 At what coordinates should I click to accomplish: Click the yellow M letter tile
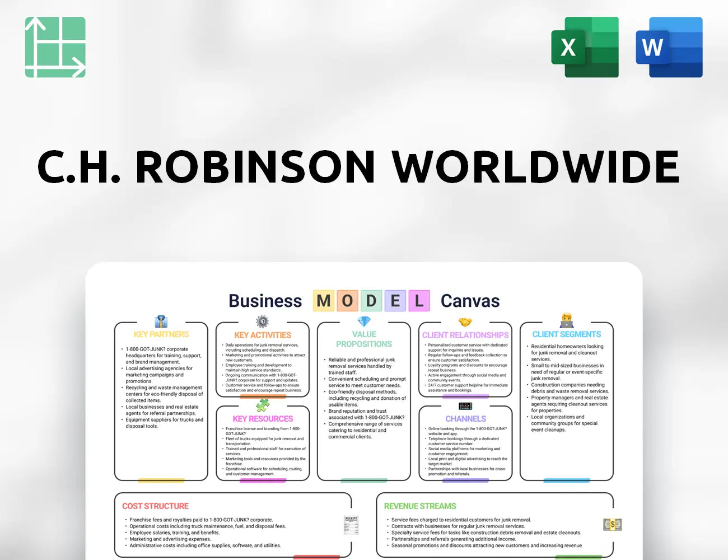click(x=323, y=301)
